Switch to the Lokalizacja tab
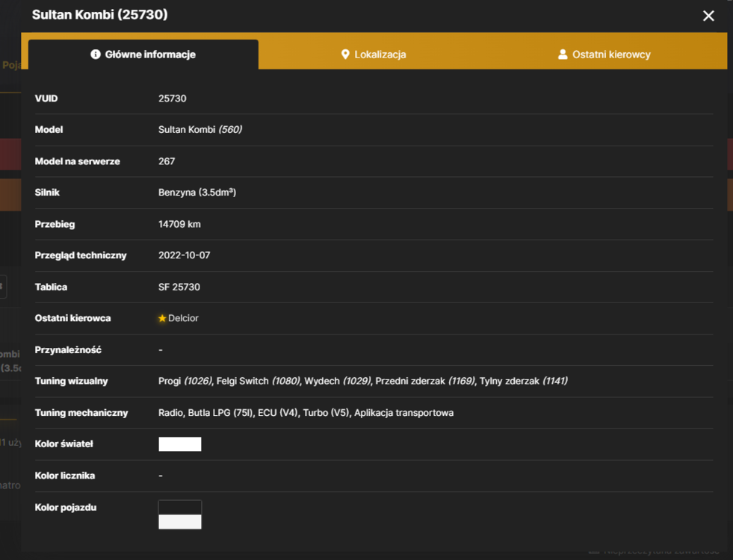The width and height of the screenshot is (733, 560). click(374, 55)
